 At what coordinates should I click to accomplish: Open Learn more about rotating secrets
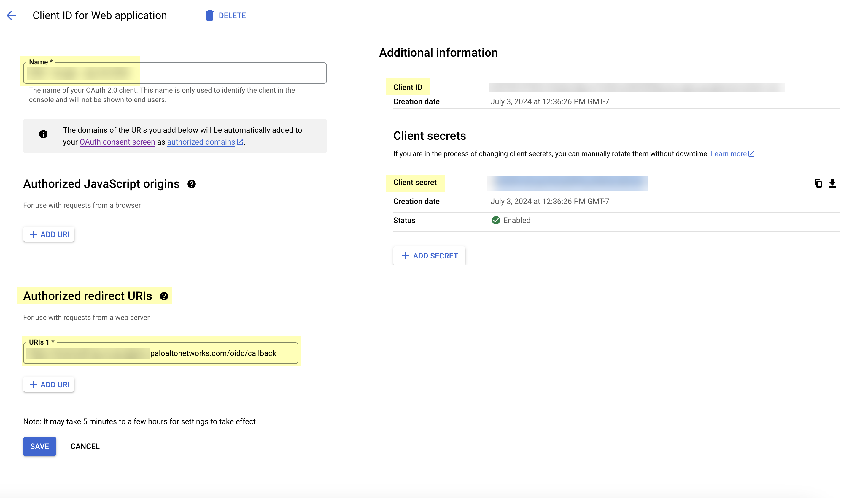(729, 154)
